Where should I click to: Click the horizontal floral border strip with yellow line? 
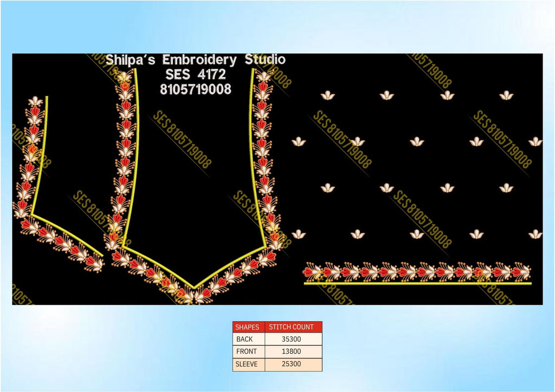[x=417, y=273]
